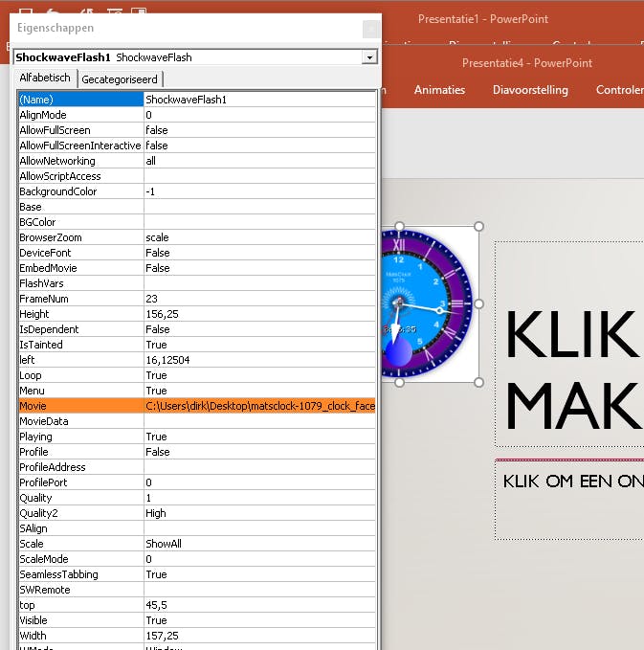This screenshot has width=644, height=650.
Task: Select the SAlign property row
Action: click(197, 529)
